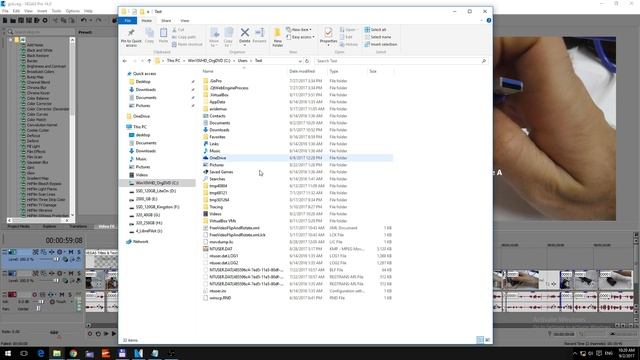Adjust the audio track Vol slider
The height and width of the screenshot is (360, 640).
coord(40,302)
